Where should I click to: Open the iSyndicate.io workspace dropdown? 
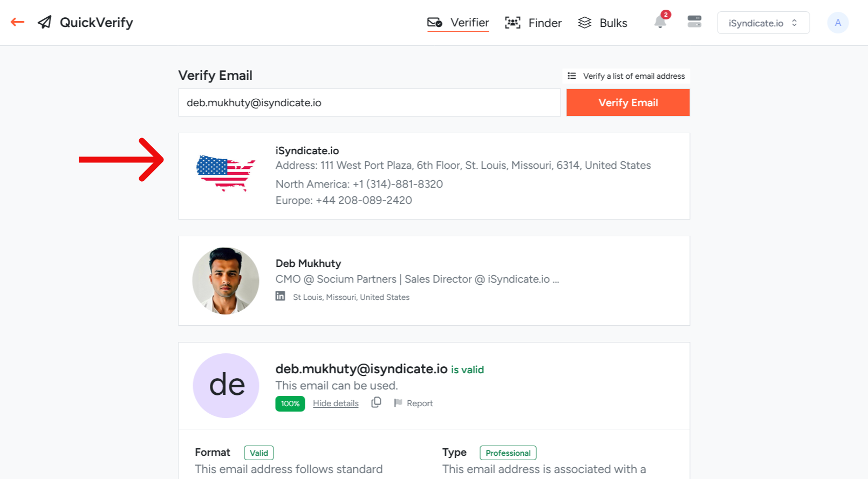[763, 23]
